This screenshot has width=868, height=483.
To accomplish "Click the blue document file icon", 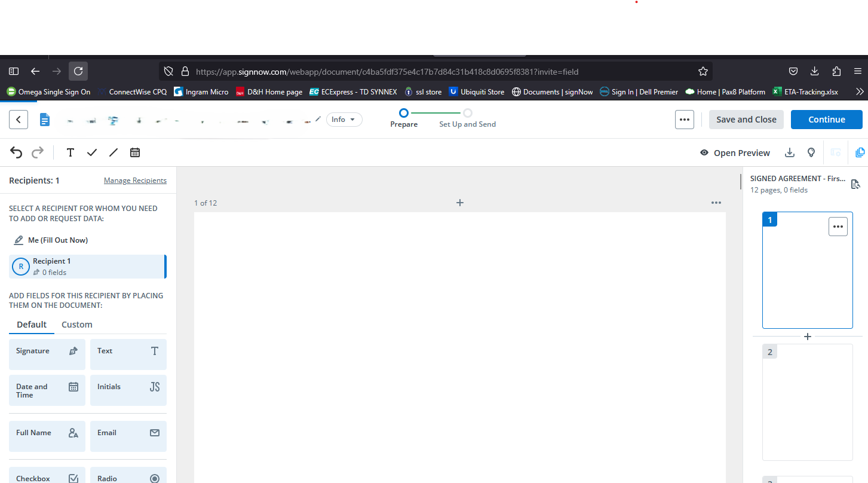I will (44, 120).
